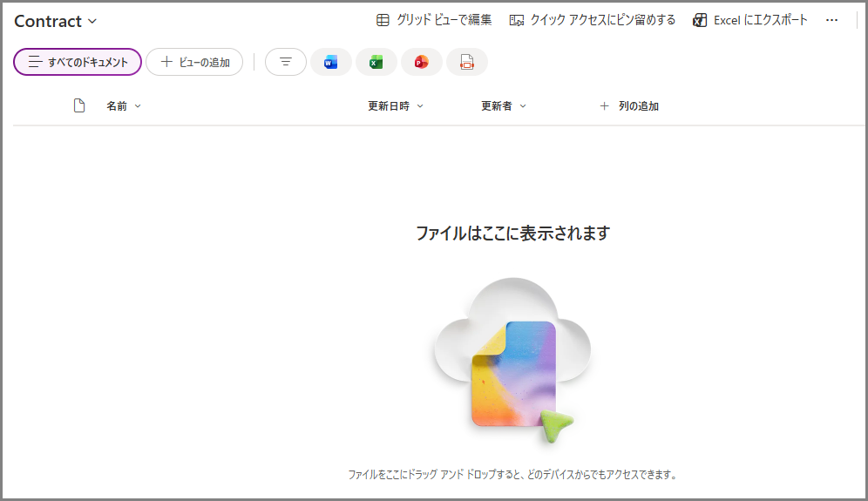The width and height of the screenshot is (868, 501).
Task: Expand the 更新者 column menu
Action: coord(504,106)
